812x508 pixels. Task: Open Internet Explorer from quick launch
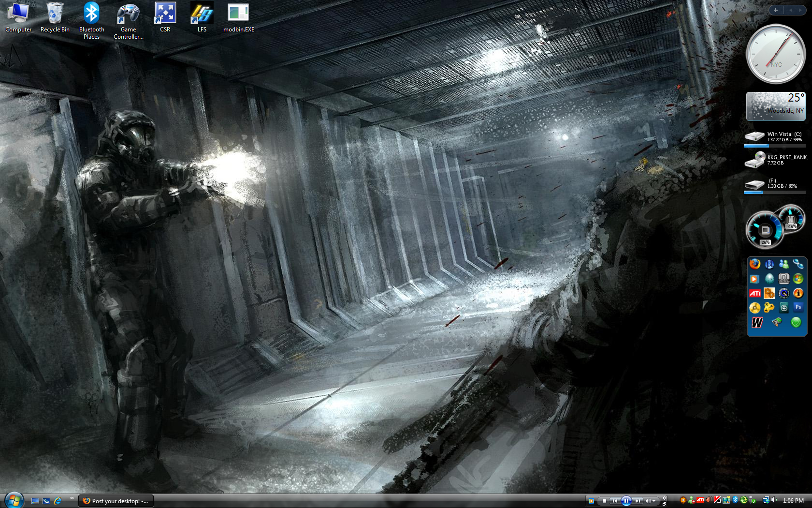pos(58,501)
